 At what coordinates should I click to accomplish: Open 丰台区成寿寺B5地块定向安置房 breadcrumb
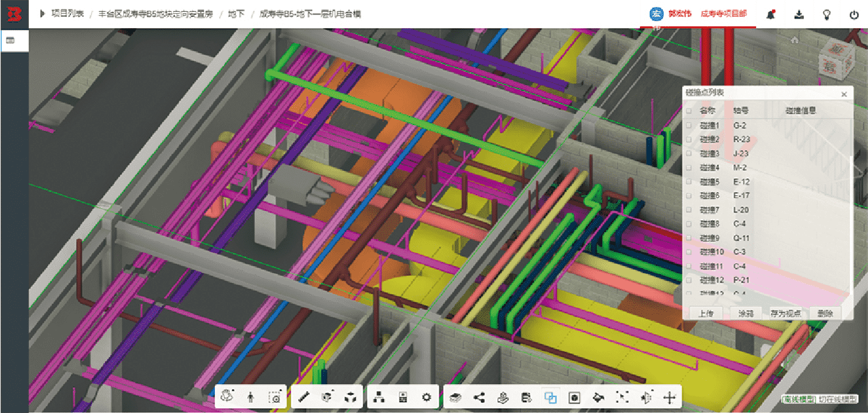coord(156,14)
